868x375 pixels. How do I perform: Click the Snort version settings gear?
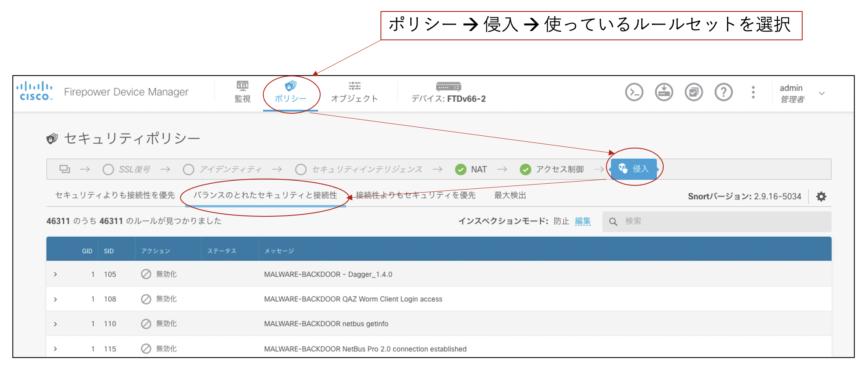pos(821,196)
